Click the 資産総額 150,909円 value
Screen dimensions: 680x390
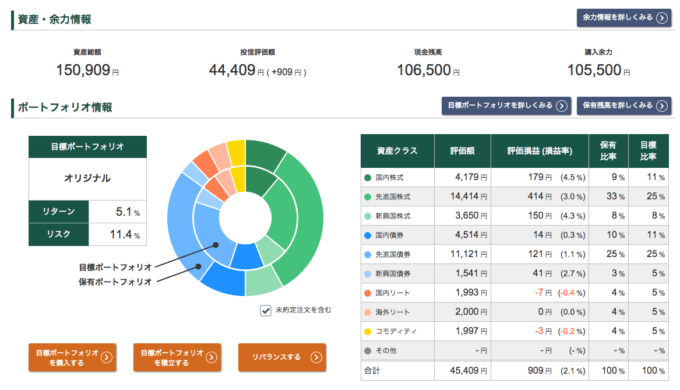pyautogui.click(x=87, y=70)
